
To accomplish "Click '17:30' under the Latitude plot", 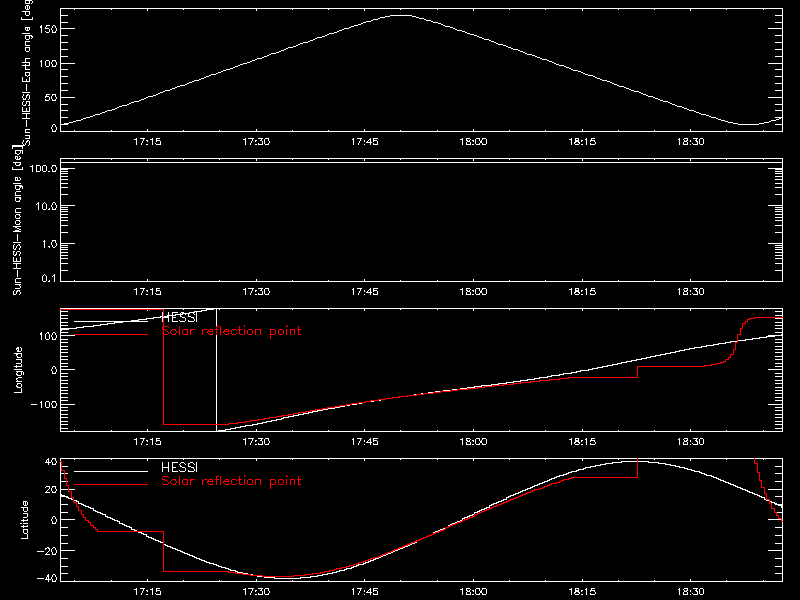I will click(256, 592).
